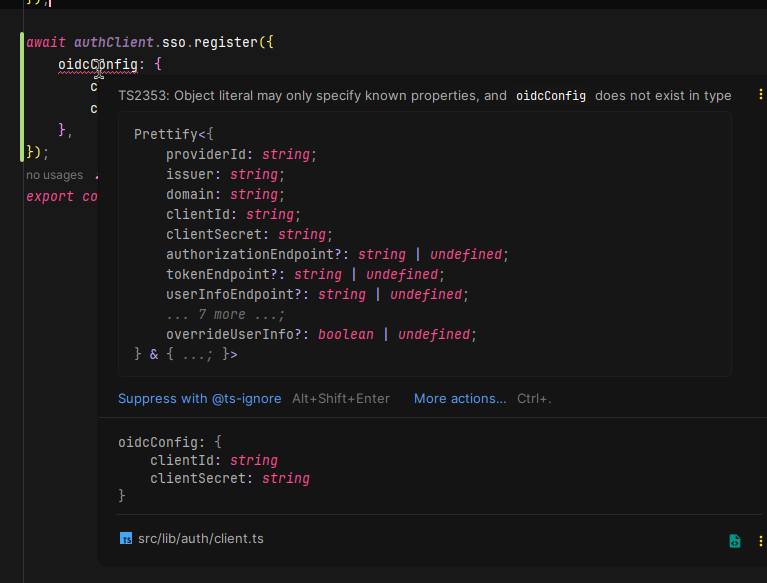Open the error tooltip's three-dot options menu
767x583 pixels.
click(760, 95)
